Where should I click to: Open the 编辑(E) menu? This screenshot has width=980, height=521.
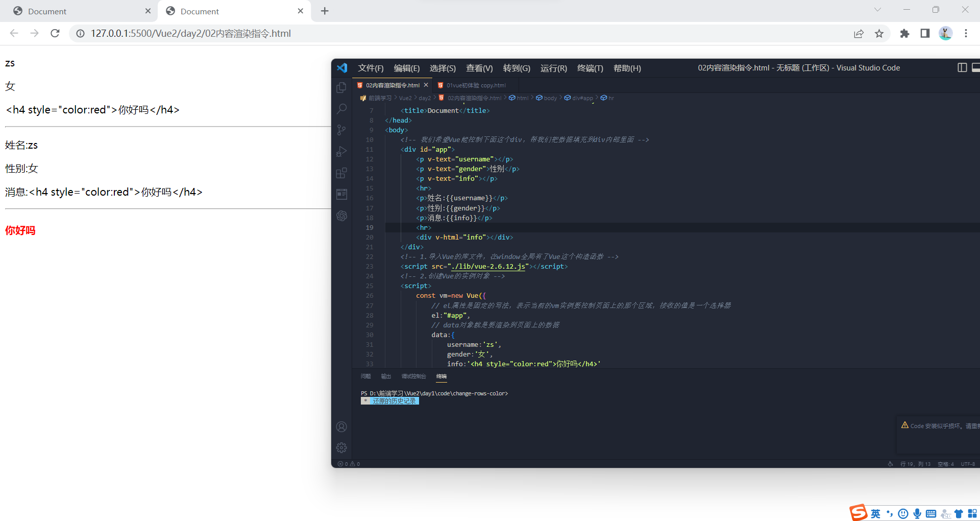pyautogui.click(x=407, y=68)
